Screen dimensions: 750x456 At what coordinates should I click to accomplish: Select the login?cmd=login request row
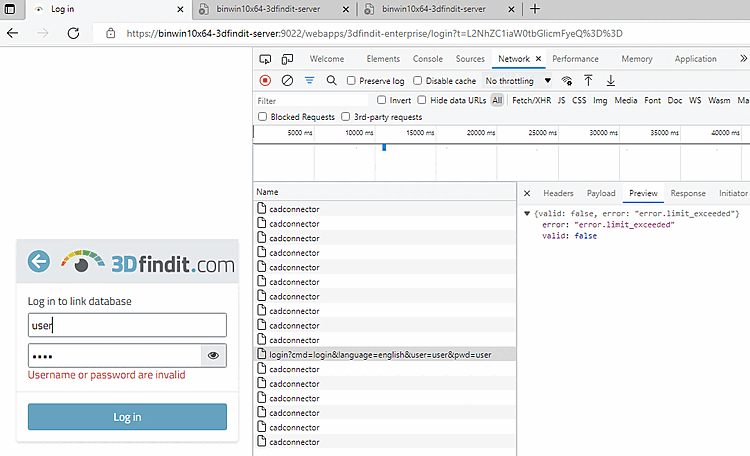(x=385, y=355)
